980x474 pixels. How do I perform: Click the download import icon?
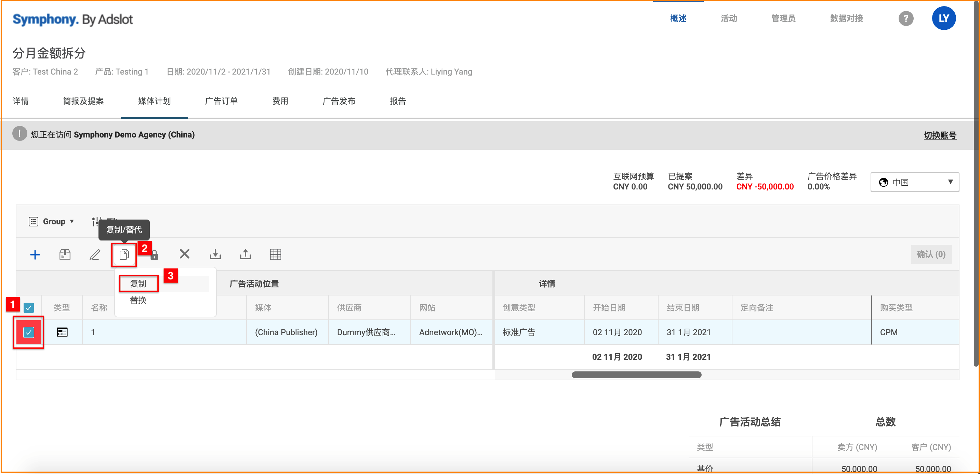215,254
